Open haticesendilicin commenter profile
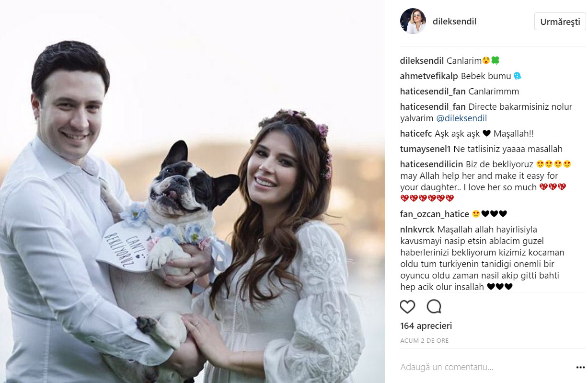 coord(431,164)
